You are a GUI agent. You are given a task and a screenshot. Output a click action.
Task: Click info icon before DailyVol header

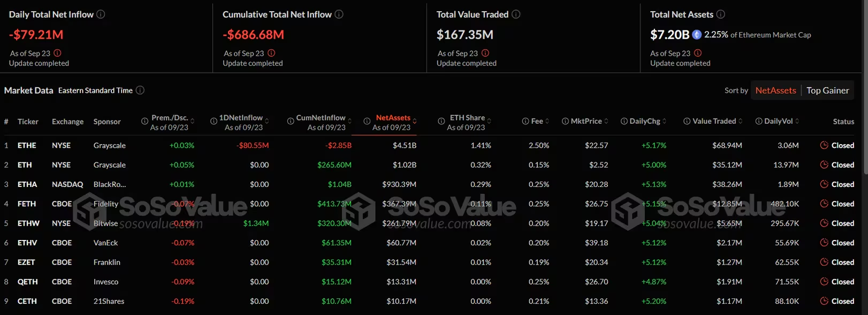pyautogui.click(x=759, y=122)
